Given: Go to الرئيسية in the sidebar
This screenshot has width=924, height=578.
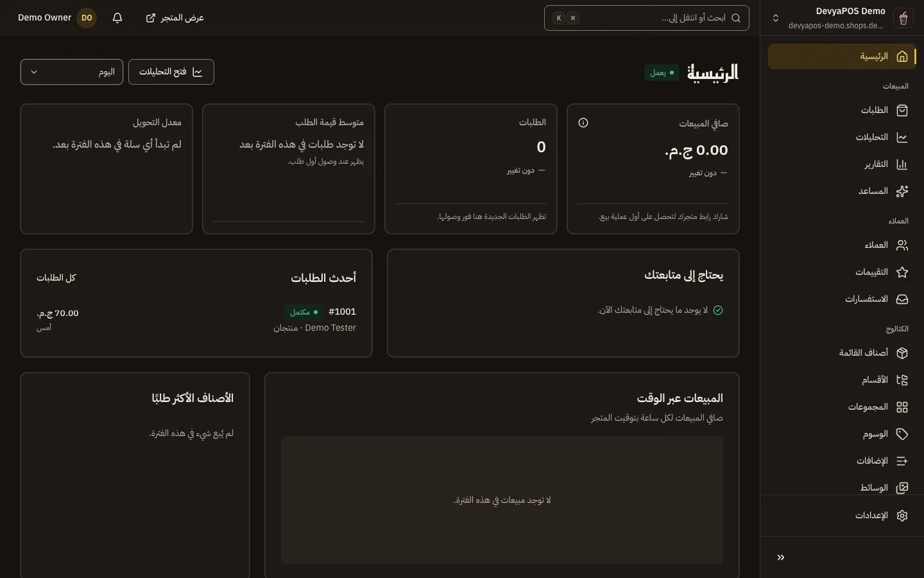Looking at the screenshot, I should click(842, 57).
